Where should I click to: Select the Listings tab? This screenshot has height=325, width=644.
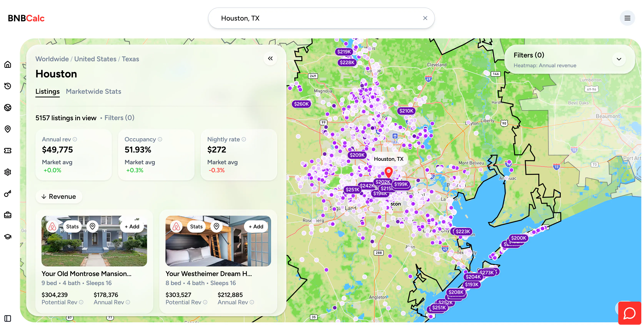tap(47, 91)
